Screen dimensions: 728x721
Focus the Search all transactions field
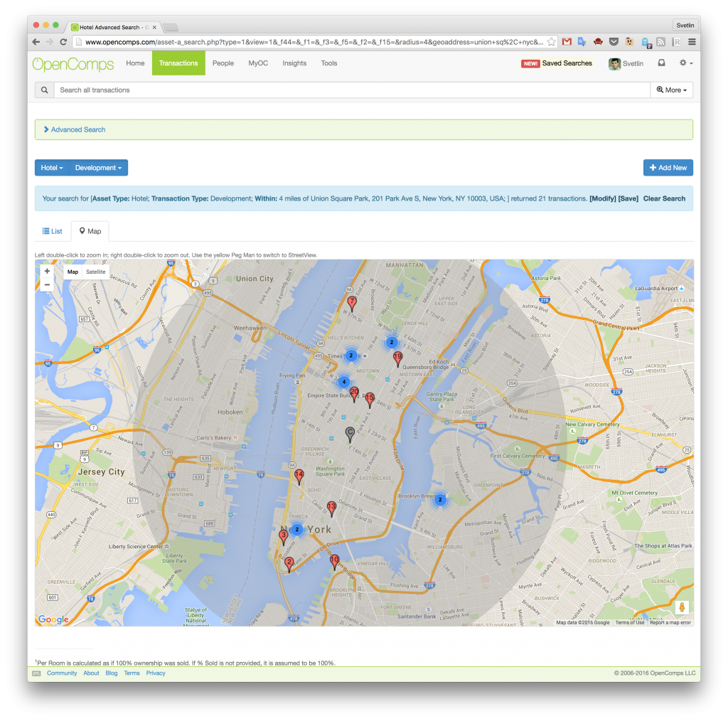point(352,90)
